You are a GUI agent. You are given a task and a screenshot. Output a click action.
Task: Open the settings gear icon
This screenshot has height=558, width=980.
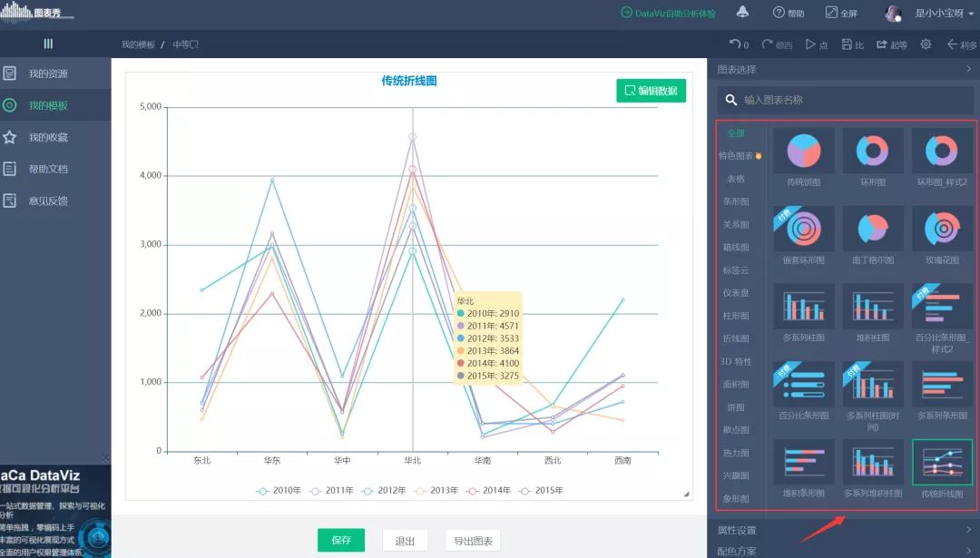(x=926, y=44)
